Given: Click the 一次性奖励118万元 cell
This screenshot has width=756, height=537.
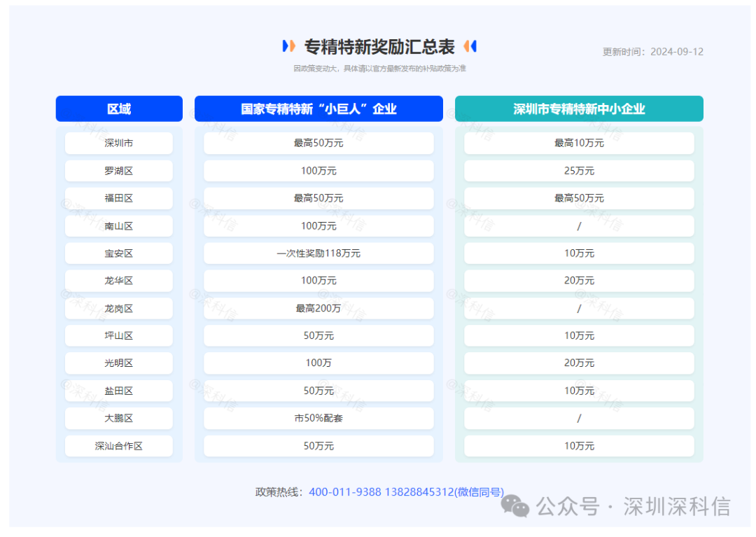Looking at the screenshot, I should pos(318,253).
